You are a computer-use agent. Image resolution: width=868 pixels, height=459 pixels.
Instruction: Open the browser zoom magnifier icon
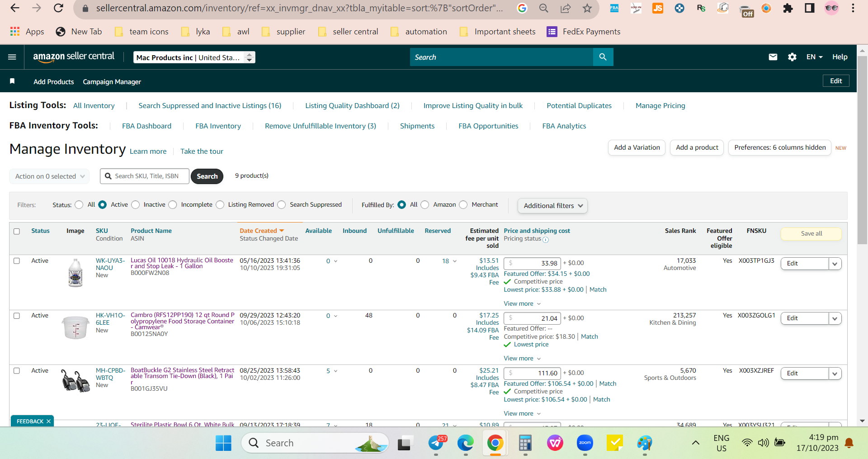[543, 8]
